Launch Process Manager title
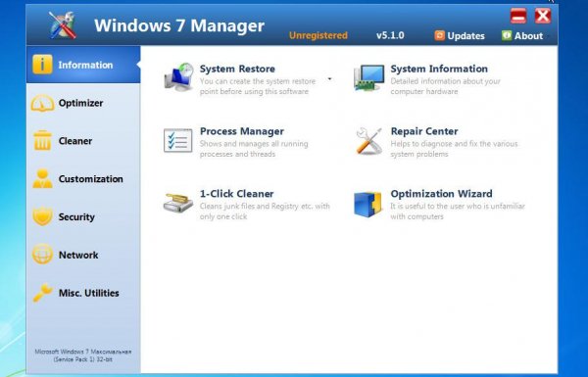This screenshot has height=377, width=588. point(242,131)
